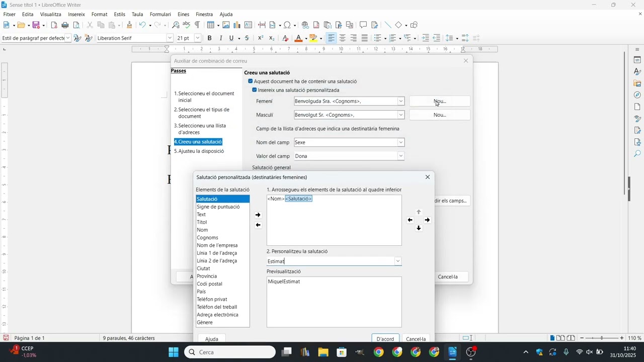The image size is (644, 362).
Task: Open the Liberation Serif font name dropdown
Action: coord(170,38)
